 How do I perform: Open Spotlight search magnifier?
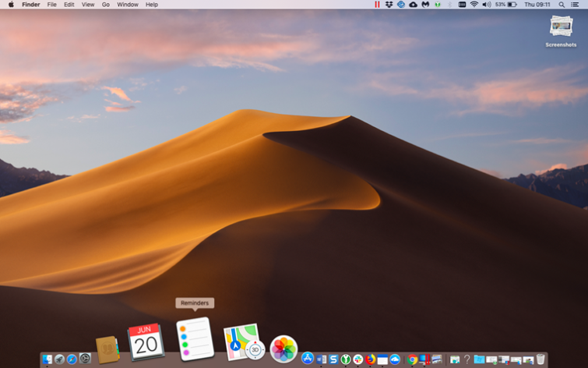[562, 5]
